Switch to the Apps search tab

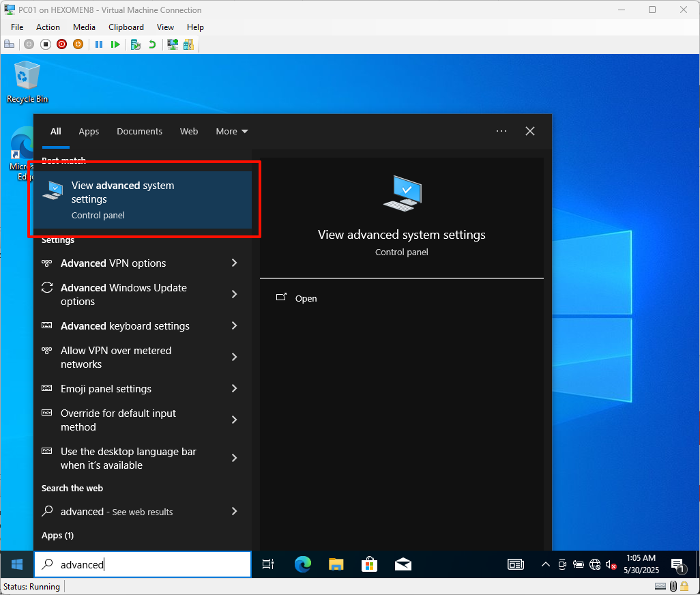point(89,132)
